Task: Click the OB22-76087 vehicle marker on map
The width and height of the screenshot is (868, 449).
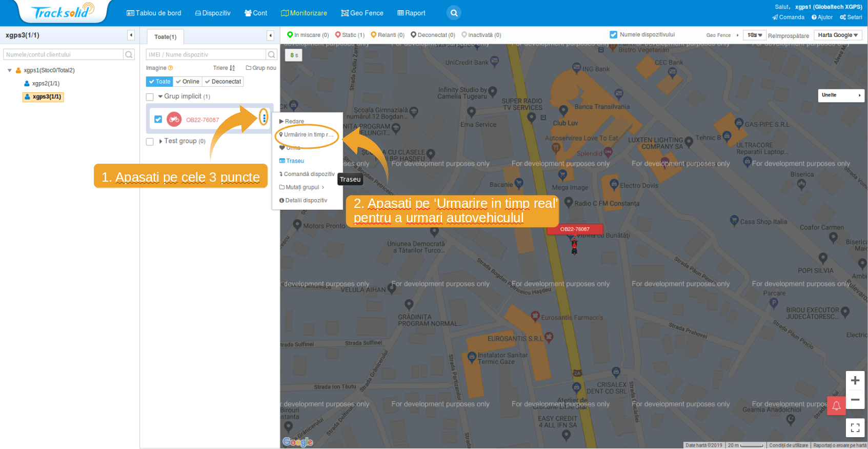Action: [574, 246]
